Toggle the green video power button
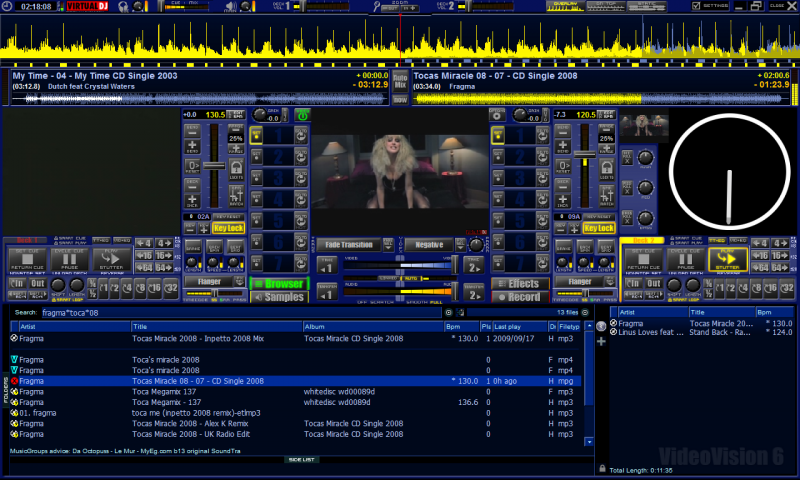 pyautogui.click(x=303, y=115)
